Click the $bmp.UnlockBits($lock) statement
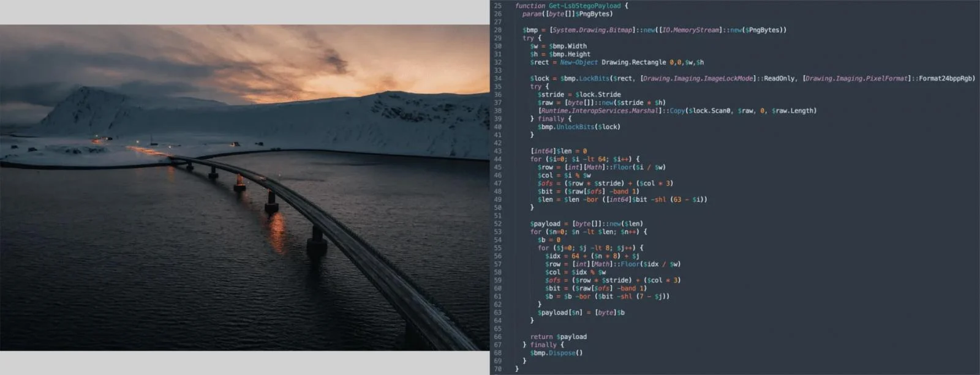This screenshot has height=375, width=980. pyautogui.click(x=579, y=127)
